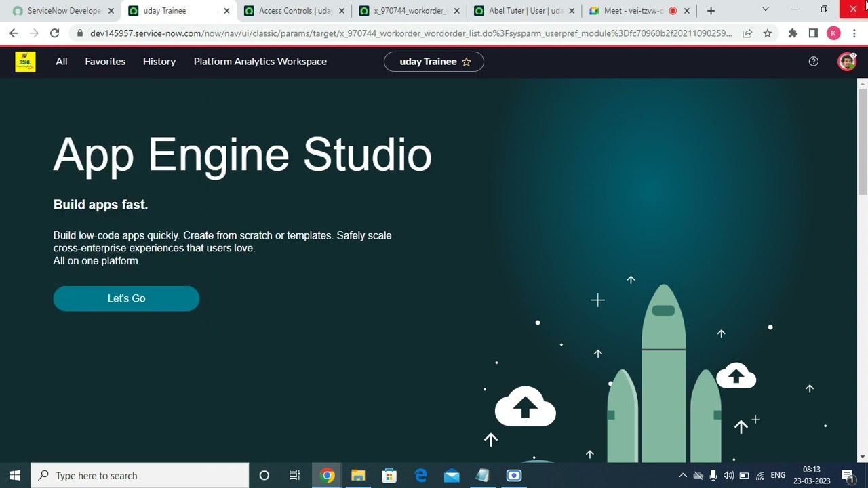Check the battery status icon
868x488 pixels.
(x=745, y=476)
